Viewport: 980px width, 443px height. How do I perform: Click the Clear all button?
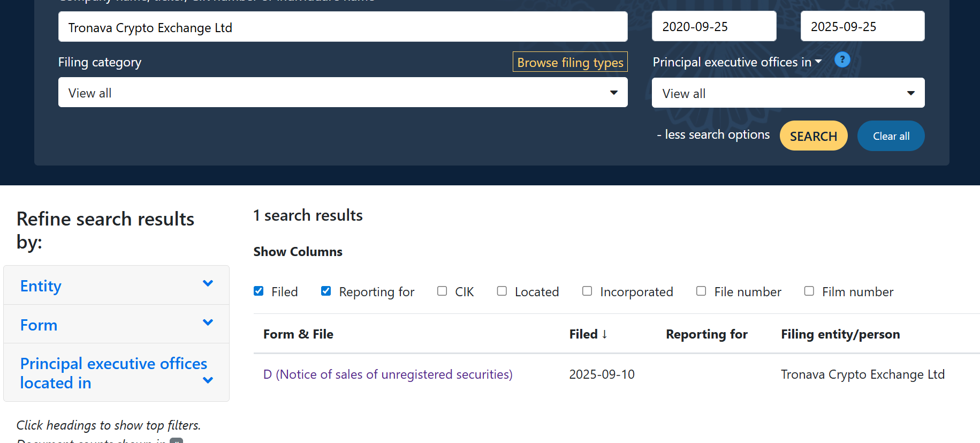(891, 136)
